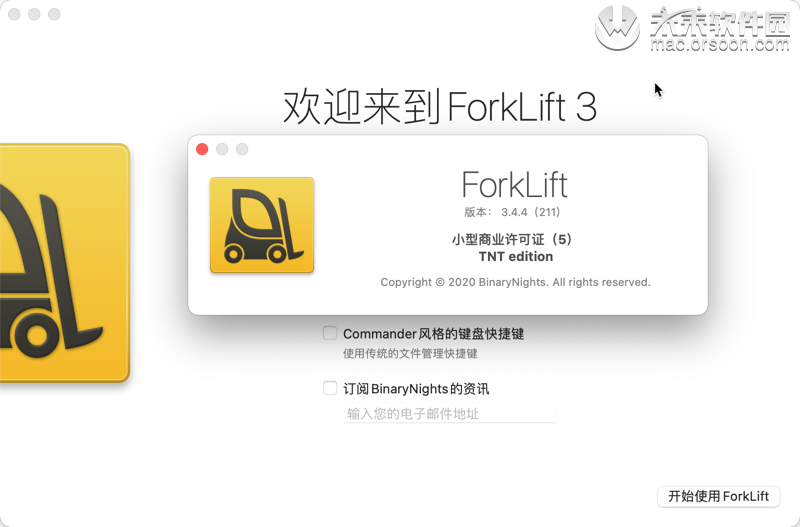Click the 欢迎来到 ForkLift 3 heading
Screen dimensions: 800x527
pos(440,107)
